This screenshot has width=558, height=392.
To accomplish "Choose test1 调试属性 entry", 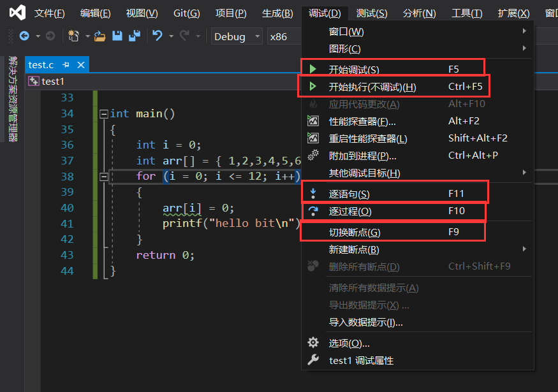I will pyautogui.click(x=417, y=360).
